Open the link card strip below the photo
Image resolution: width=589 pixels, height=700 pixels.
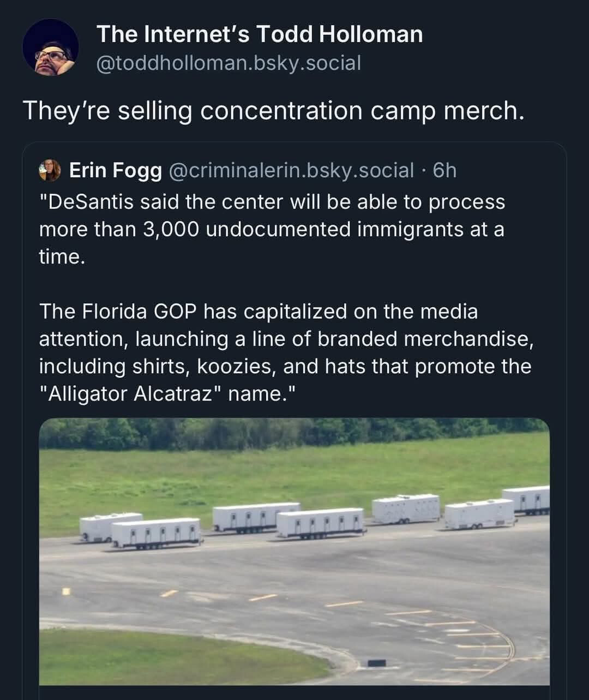[294, 692]
